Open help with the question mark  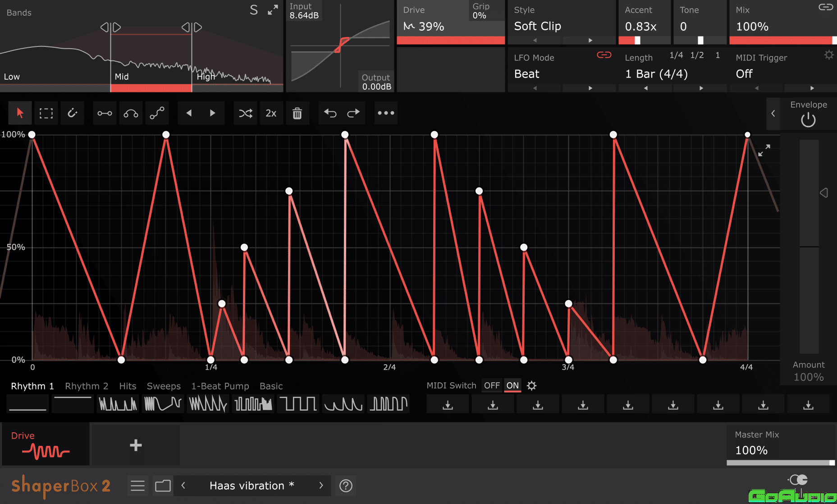pyautogui.click(x=345, y=486)
